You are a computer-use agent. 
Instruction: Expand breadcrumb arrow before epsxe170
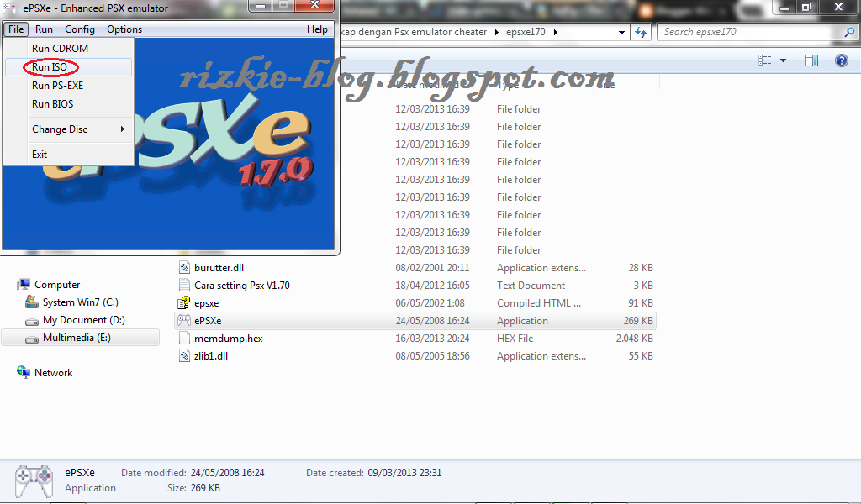tap(496, 33)
